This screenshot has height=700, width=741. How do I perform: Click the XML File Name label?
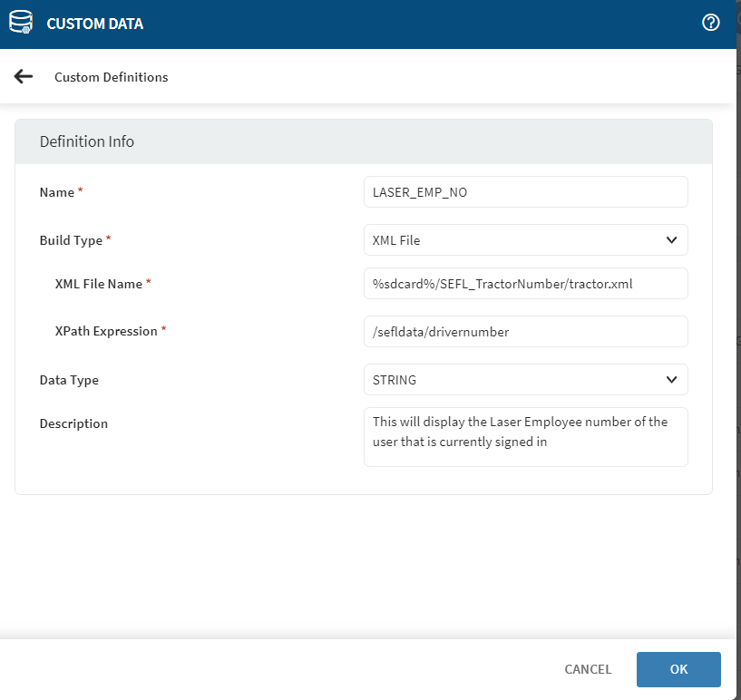99,284
